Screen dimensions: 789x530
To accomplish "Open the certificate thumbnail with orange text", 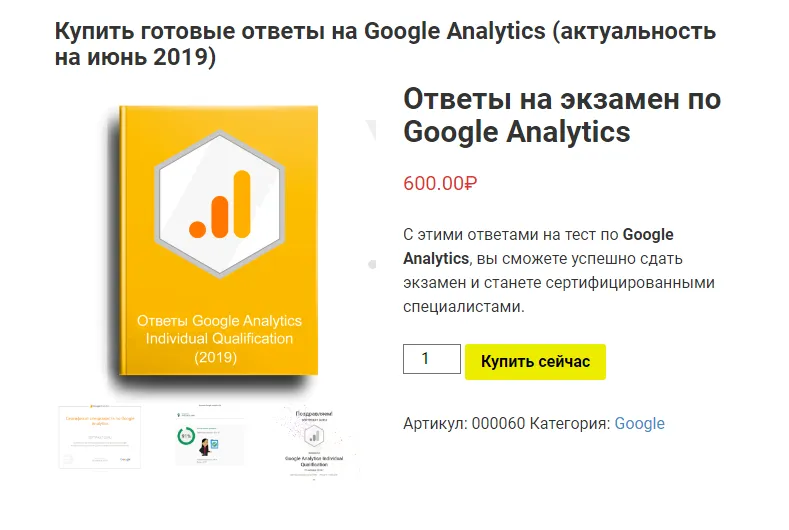I will [100, 437].
